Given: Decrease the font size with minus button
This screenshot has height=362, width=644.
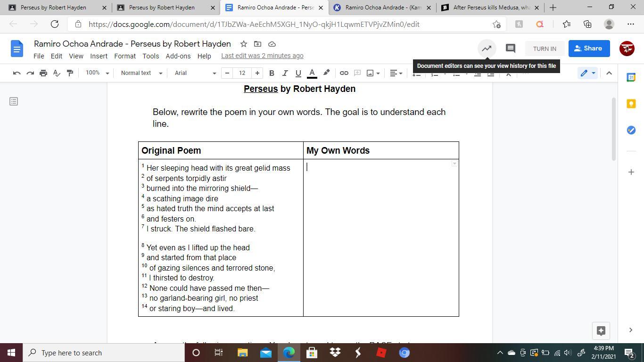Looking at the screenshot, I should [x=227, y=73].
